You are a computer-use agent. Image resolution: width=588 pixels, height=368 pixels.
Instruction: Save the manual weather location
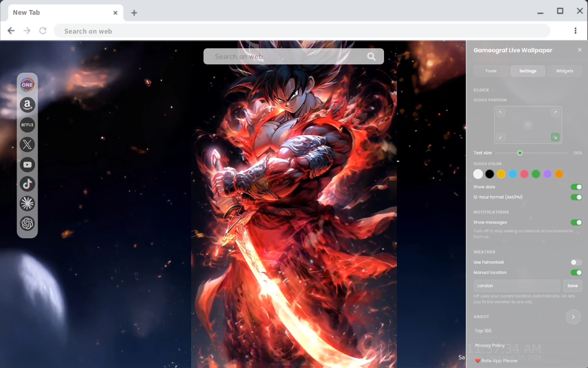pos(572,286)
